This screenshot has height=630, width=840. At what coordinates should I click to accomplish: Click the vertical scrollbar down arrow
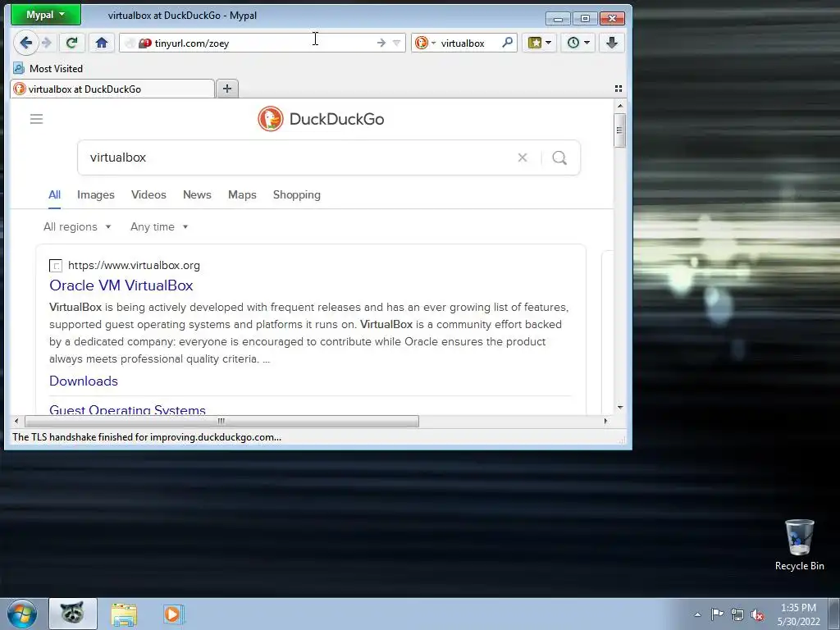point(620,407)
